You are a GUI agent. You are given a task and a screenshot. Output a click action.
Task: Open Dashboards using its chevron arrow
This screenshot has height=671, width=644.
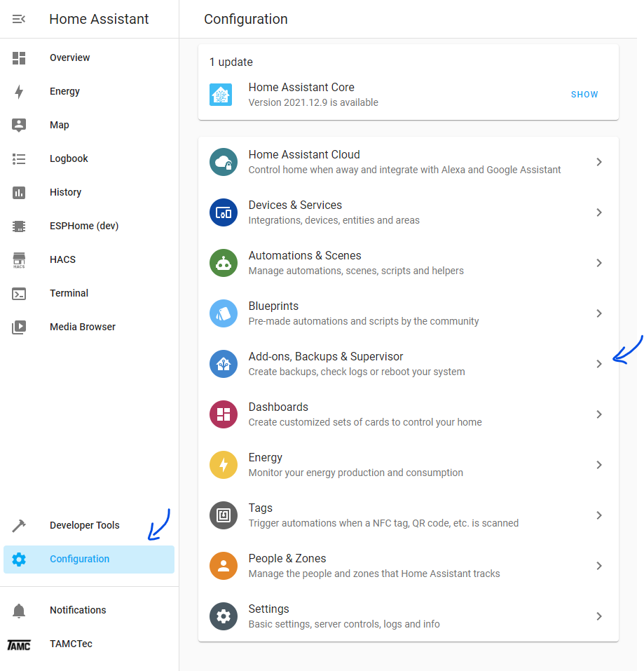599,414
